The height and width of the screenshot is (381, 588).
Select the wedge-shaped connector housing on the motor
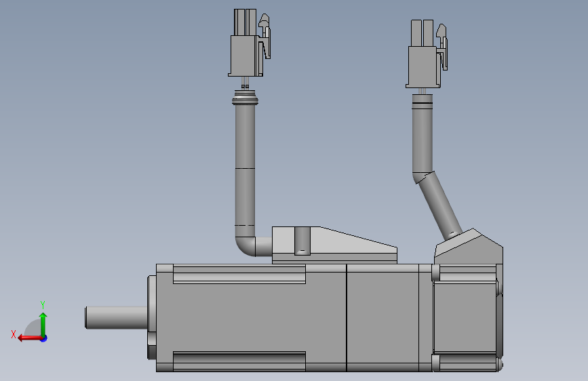click(334, 245)
